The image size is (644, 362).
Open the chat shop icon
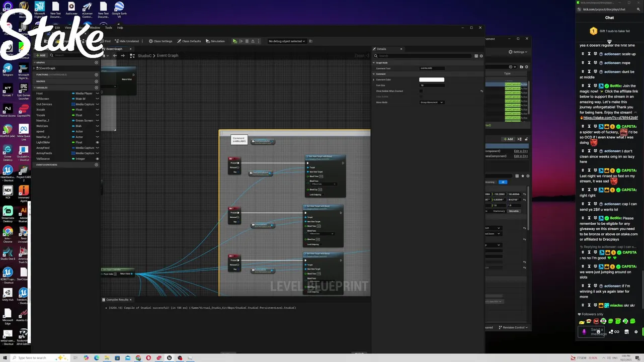[x=626, y=332]
